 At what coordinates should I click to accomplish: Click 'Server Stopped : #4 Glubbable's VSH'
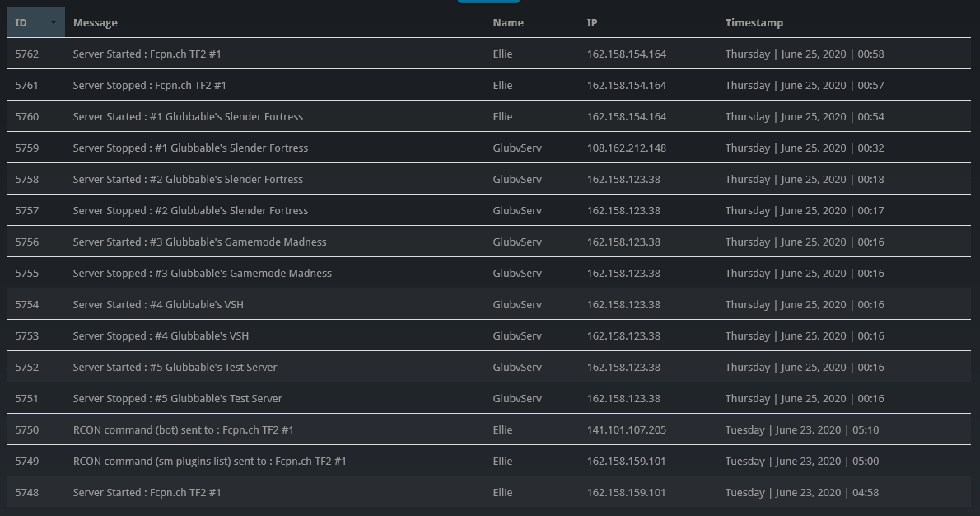(161, 335)
